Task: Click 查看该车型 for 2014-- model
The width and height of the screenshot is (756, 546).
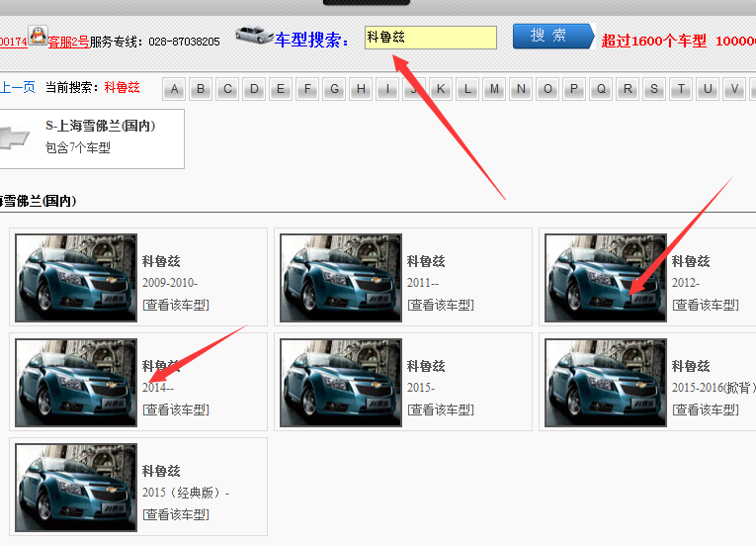Action: [x=176, y=409]
